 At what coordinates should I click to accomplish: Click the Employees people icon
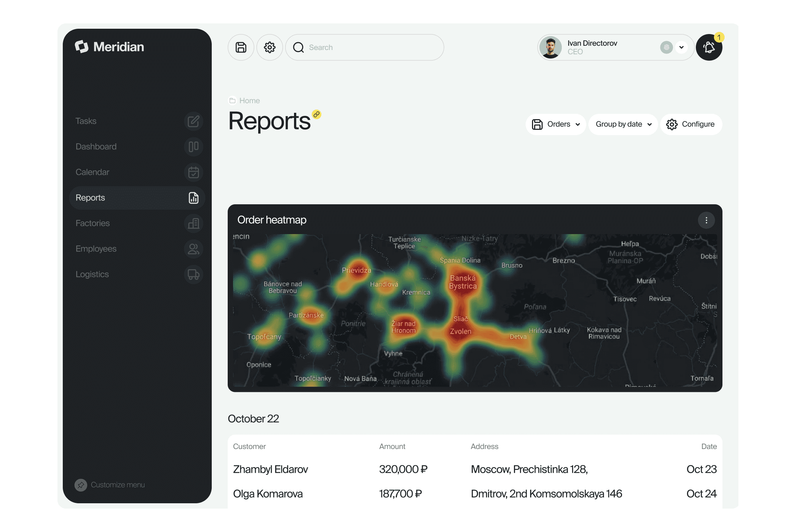pyautogui.click(x=193, y=249)
